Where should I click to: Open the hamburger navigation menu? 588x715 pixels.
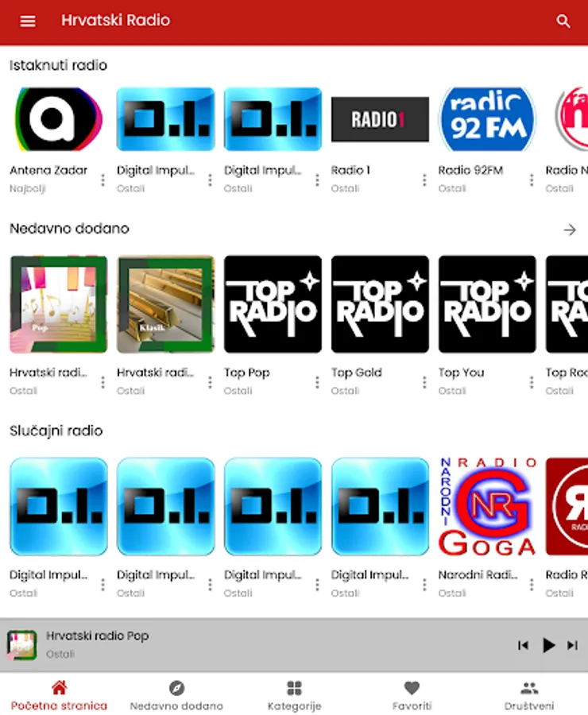[x=27, y=21]
